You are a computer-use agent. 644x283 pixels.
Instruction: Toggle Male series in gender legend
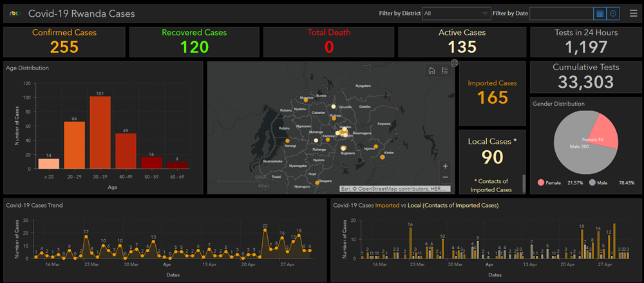pos(598,183)
